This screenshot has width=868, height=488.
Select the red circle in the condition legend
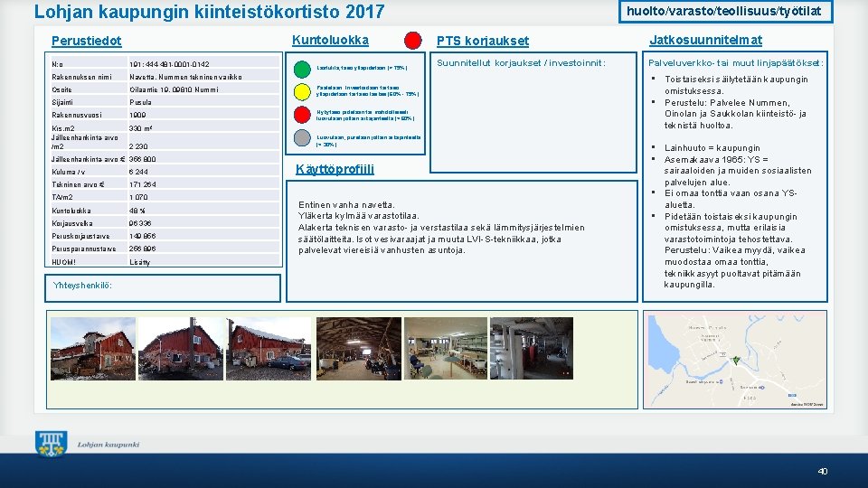coord(302,115)
